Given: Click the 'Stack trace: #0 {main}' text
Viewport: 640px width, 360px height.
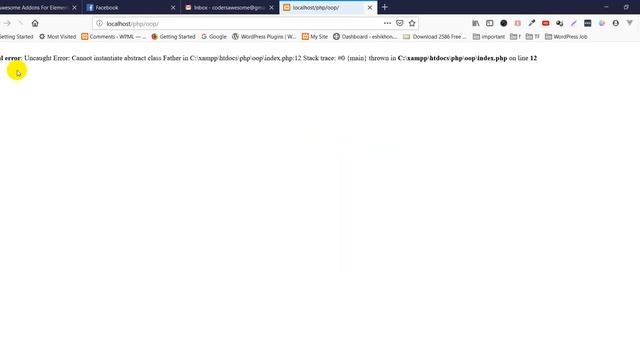Looking at the screenshot, I should pos(335,58).
